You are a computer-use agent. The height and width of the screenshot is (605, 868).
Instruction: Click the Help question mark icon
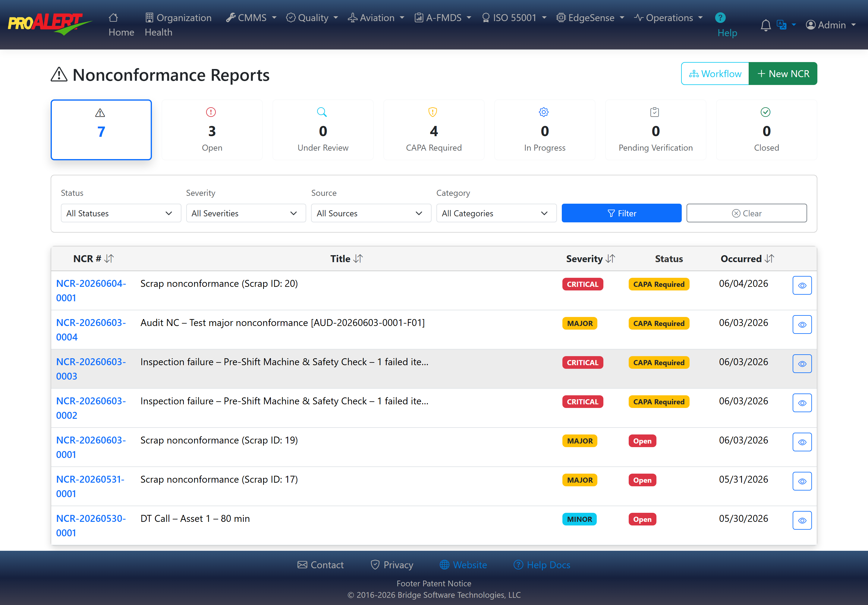click(x=720, y=17)
